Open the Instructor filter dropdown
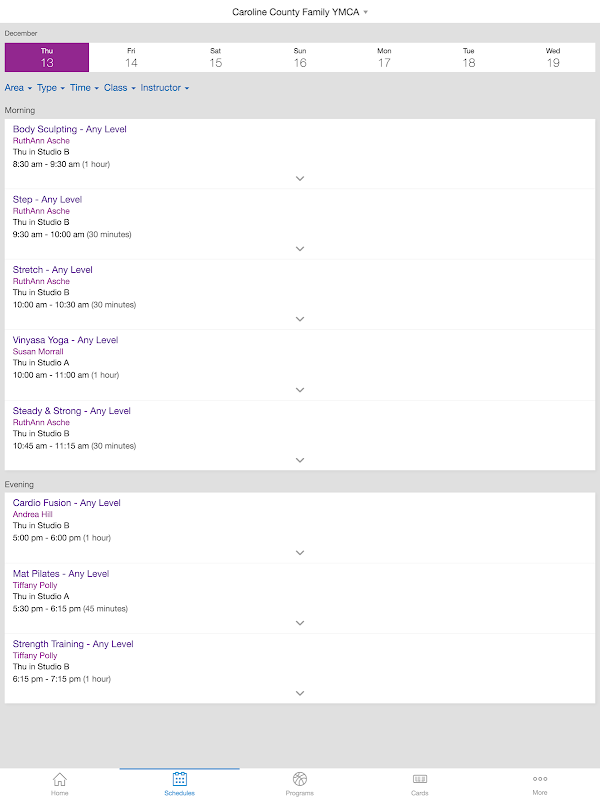This screenshot has width=600, height=800. 165,88
